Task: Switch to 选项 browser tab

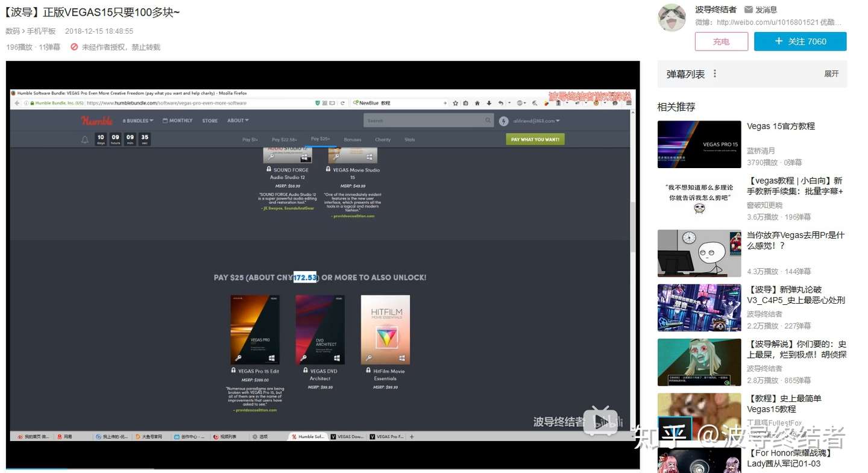Action: (x=264, y=436)
